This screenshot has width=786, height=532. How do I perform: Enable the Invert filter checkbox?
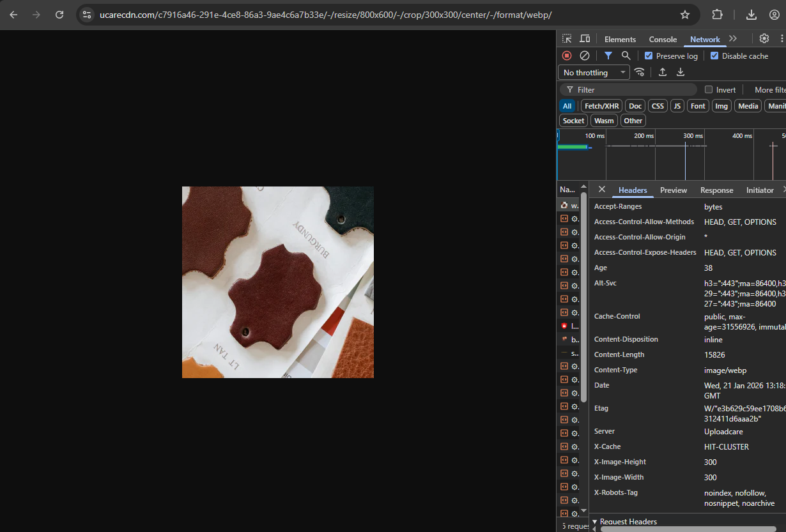pyautogui.click(x=708, y=90)
